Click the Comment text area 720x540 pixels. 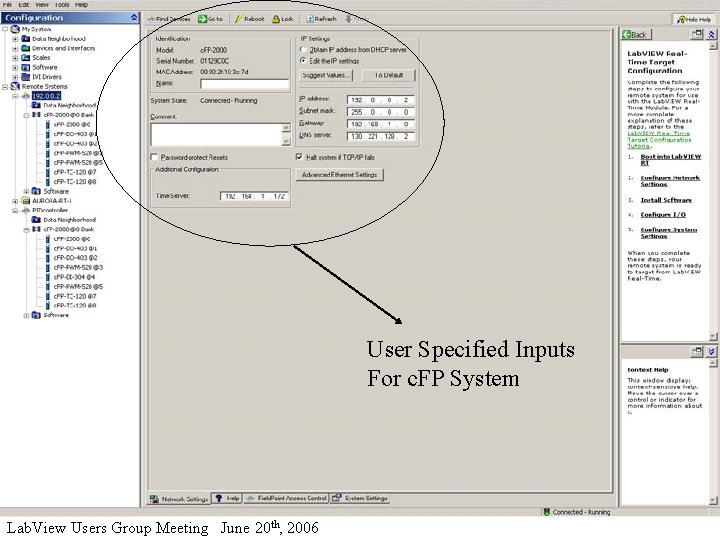[216, 135]
